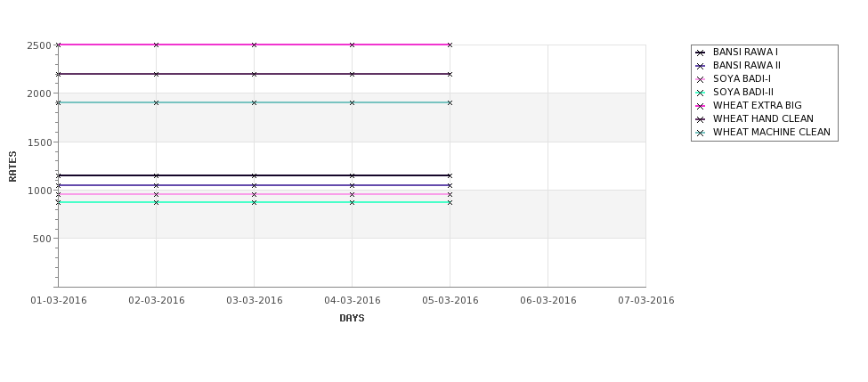868x382 pixels.
Task: Click the WHEAT MACHINE CLEAN legend marker
Action: pyautogui.click(x=701, y=133)
